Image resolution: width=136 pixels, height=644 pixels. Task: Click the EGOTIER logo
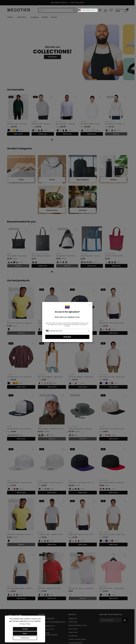coord(19,10)
